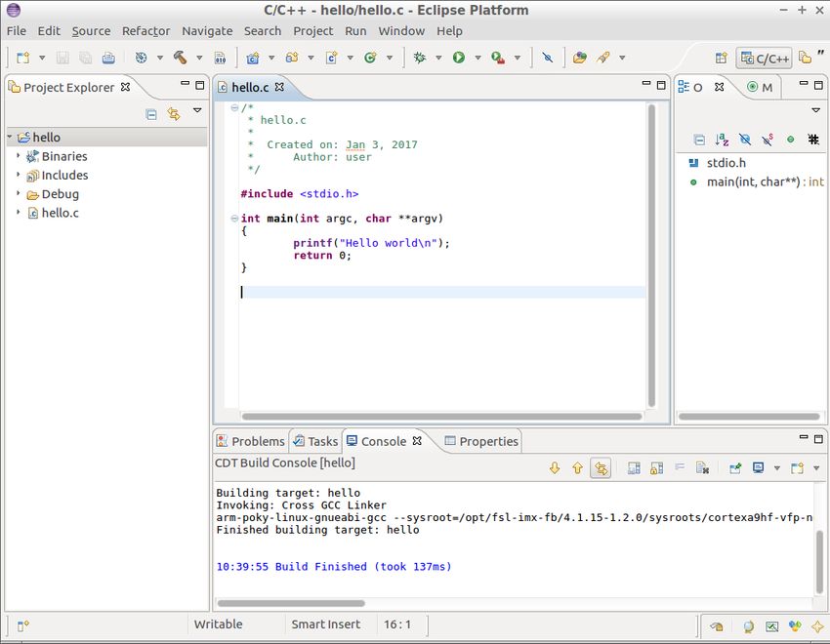
Task: Click the Print icon in the toolbar
Action: click(x=108, y=58)
